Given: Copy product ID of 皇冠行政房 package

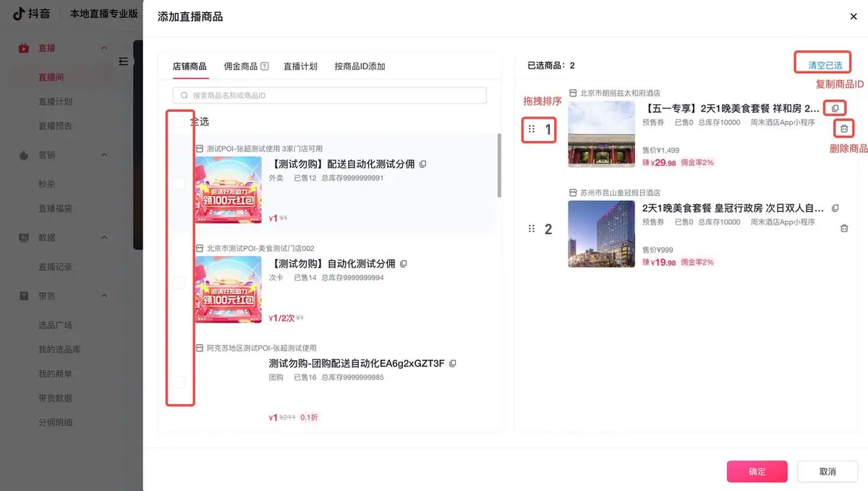Looking at the screenshot, I should (x=835, y=208).
